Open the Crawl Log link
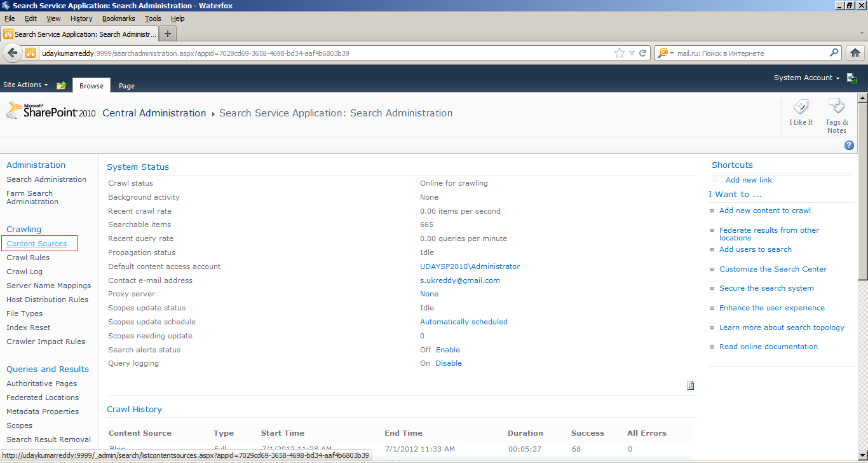 (x=25, y=272)
